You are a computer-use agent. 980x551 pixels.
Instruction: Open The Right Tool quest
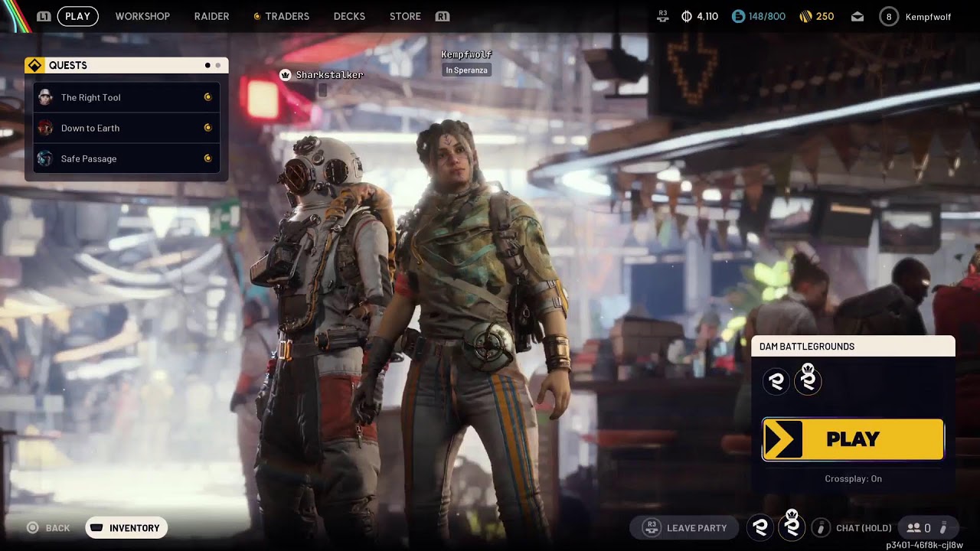click(x=126, y=97)
